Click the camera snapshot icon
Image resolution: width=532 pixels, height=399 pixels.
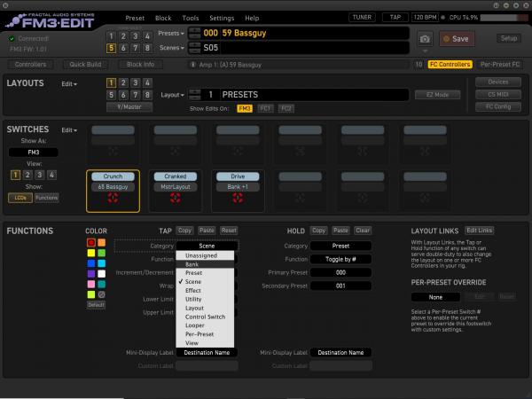(x=425, y=39)
